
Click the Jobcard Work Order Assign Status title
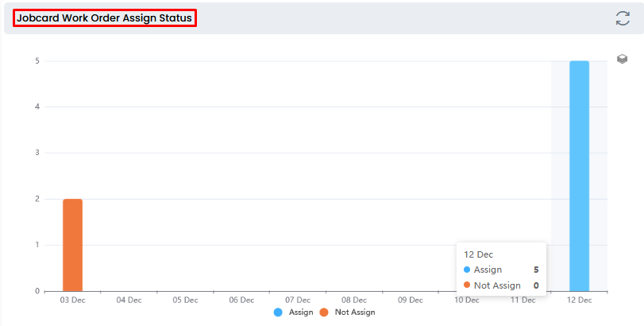[104, 18]
